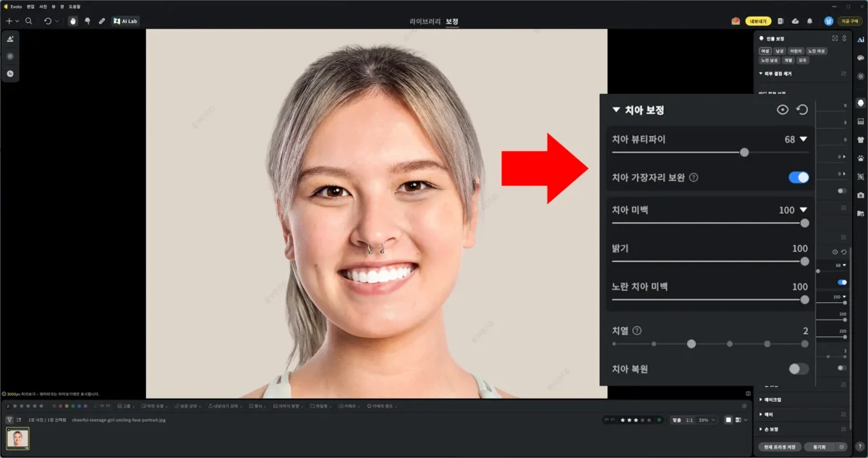This screenshot has height=458, width=868.
Task: Click the undo history arrow icon
Action: (48, 21)
